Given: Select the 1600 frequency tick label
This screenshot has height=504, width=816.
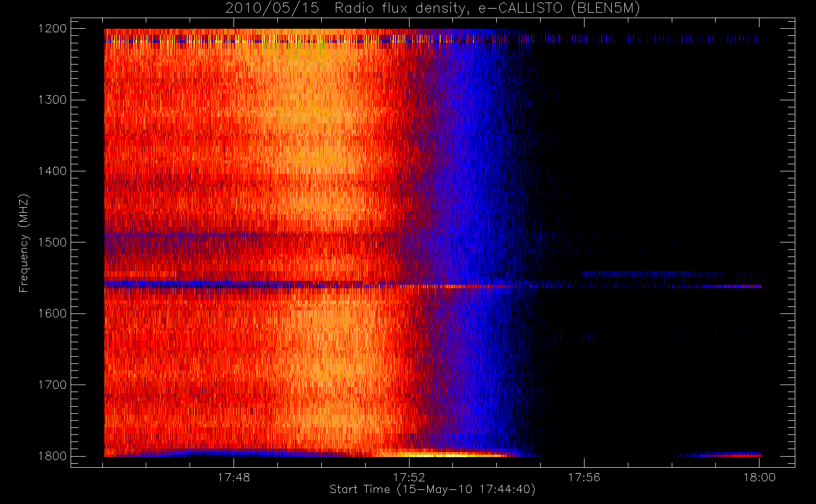Looking at the screenshot, I should (x=52, y=313).
